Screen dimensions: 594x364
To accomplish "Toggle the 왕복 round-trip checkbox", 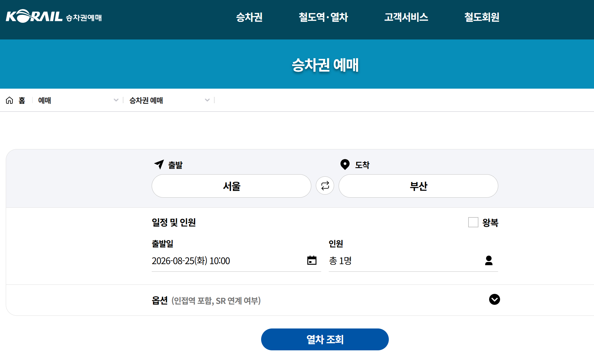I will point(473,222).
